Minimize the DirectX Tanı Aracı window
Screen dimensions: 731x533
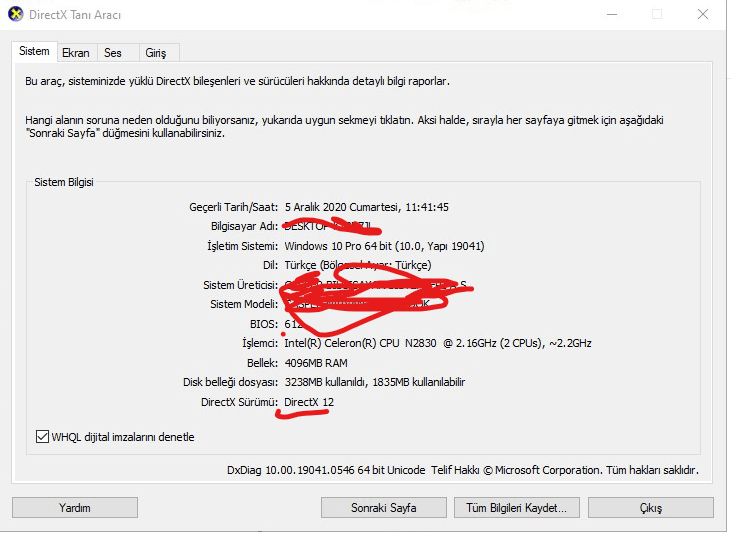[x=612, y=14]
